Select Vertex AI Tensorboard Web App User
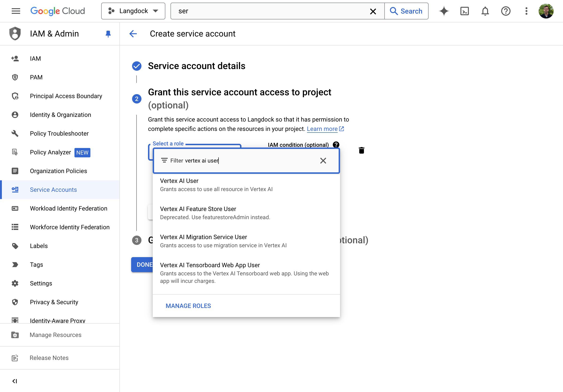The image size is (563, 392). click(246, 273)
